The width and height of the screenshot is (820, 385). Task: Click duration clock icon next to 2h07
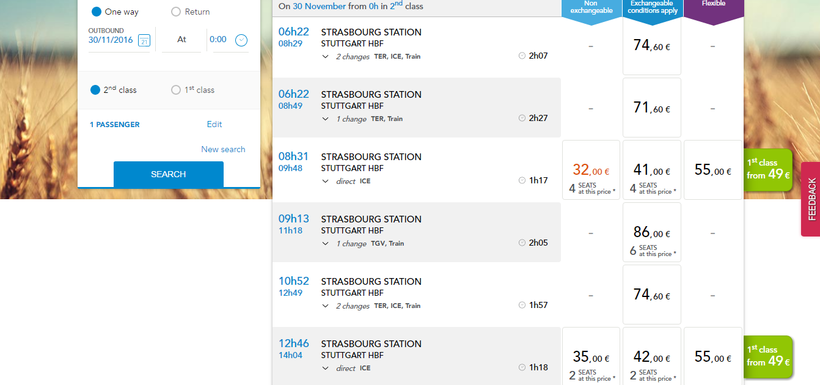pyautogui.click(x=521, y=55)
